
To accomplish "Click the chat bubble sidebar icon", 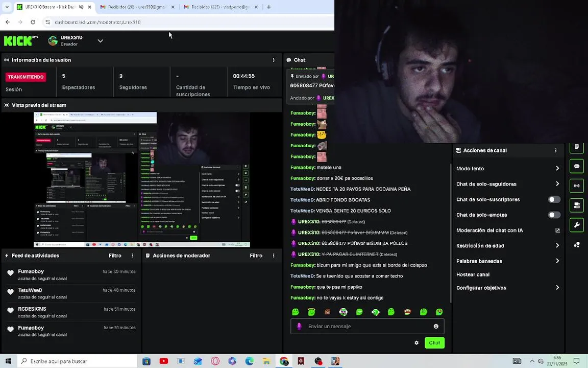I will point(576,166).
